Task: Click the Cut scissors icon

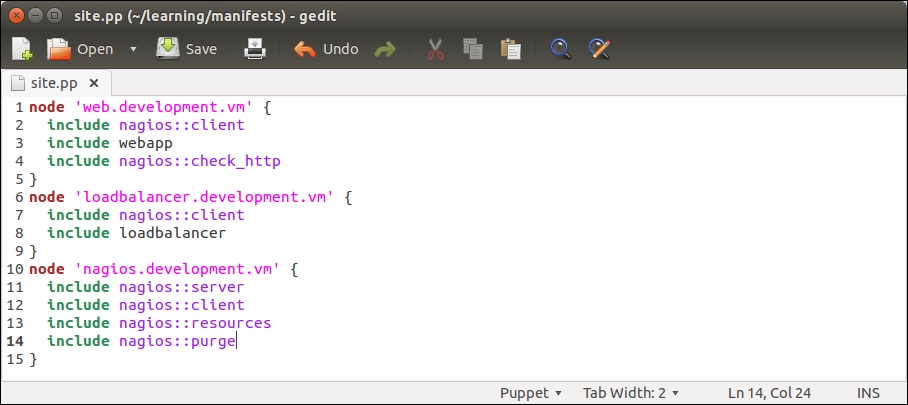Action: (x=435, y=49)
